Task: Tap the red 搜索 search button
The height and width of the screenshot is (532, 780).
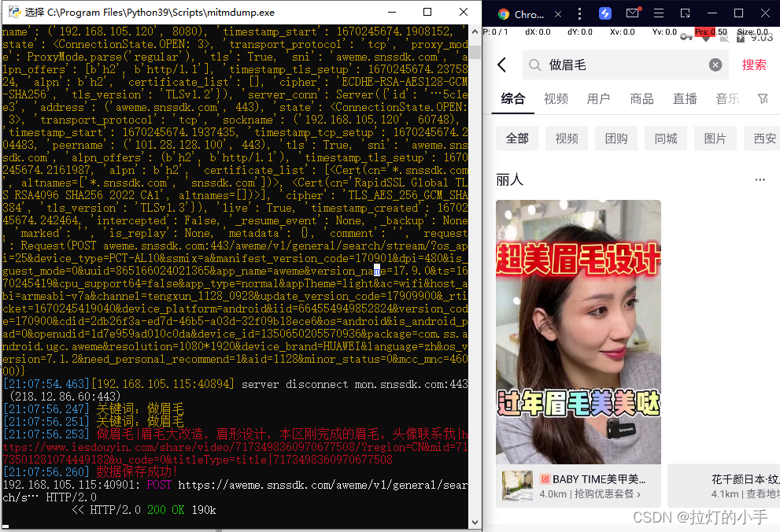Action: click(753, 65)
